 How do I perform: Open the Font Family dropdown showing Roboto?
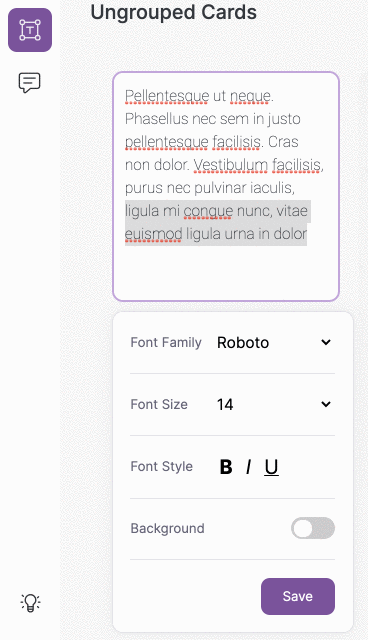(275, 342)
